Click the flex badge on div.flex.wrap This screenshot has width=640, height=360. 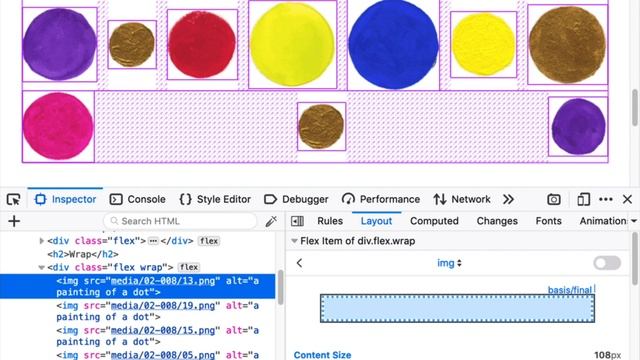click(189, 268)
